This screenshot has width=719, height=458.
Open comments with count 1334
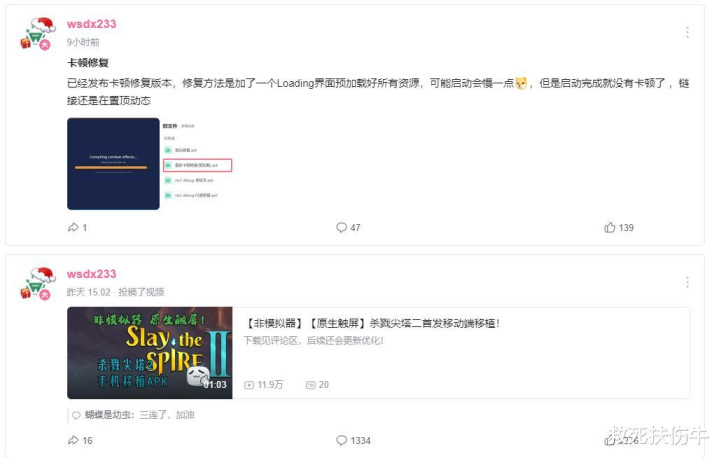(x=353, y=441)
